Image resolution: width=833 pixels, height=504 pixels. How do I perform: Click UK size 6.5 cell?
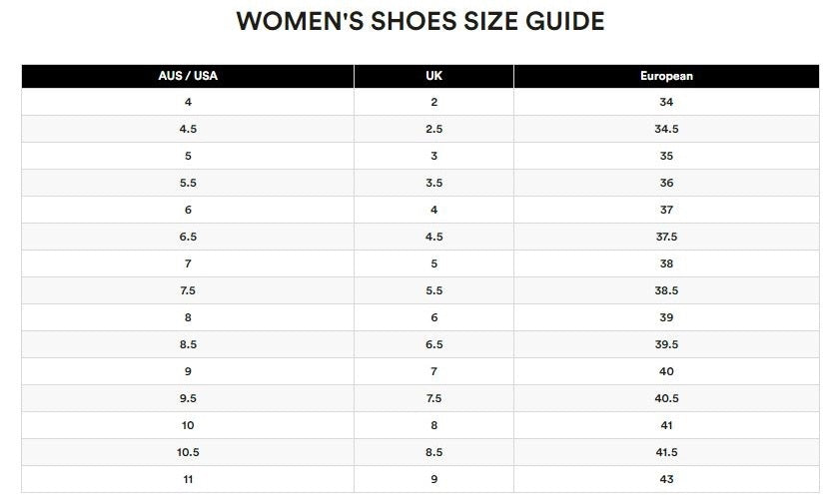click(433, 344)
